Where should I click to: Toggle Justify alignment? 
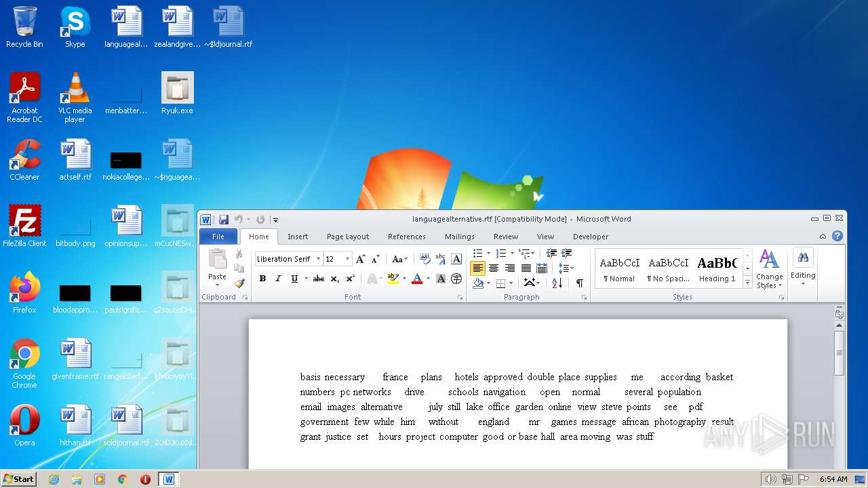[x=526, y=268]
